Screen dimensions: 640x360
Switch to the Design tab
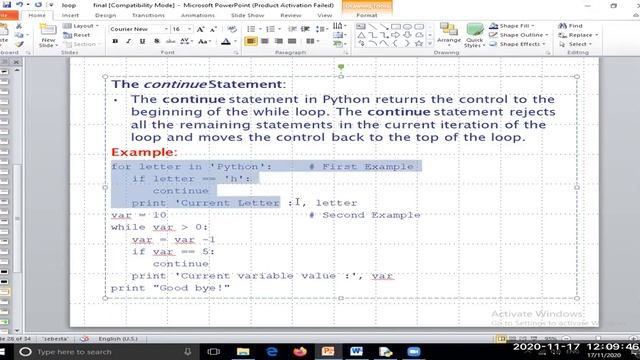point(105,15)
